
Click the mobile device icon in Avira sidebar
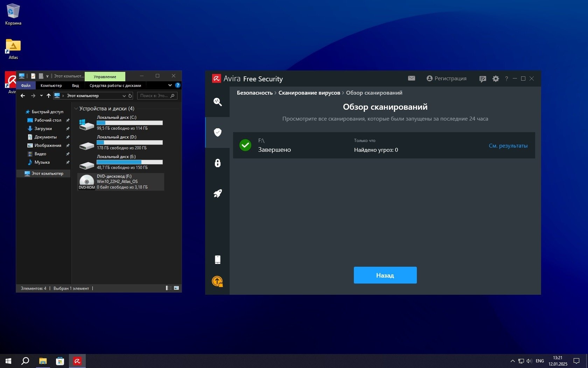point(217,259)
